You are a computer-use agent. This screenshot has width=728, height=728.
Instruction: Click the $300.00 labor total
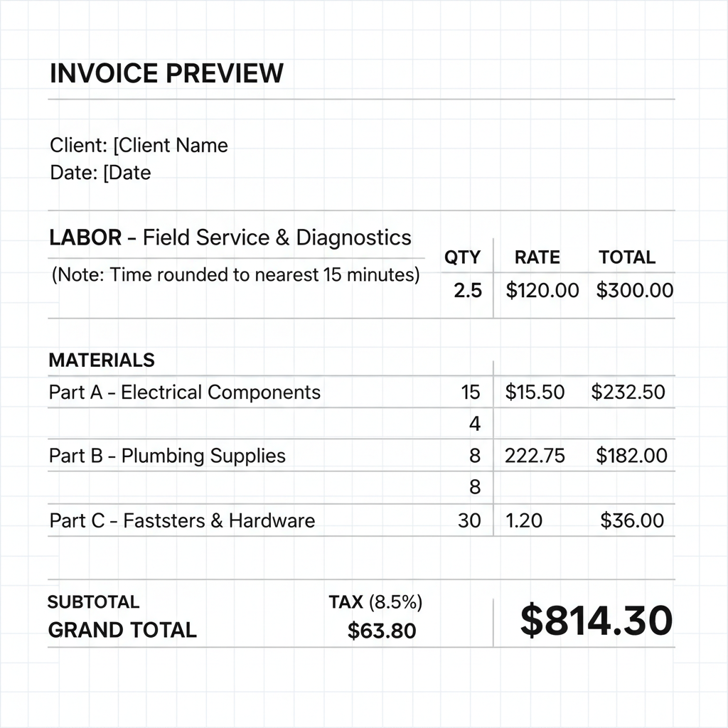coord(634,290)
